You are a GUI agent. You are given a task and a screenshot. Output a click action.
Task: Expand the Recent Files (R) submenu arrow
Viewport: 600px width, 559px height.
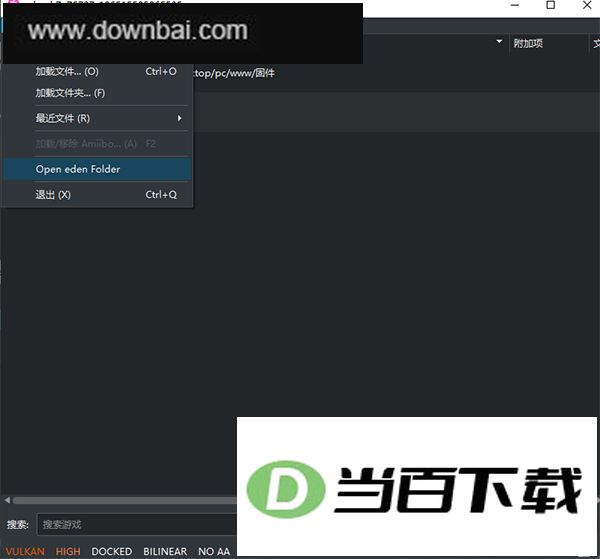tap(179, 118)
